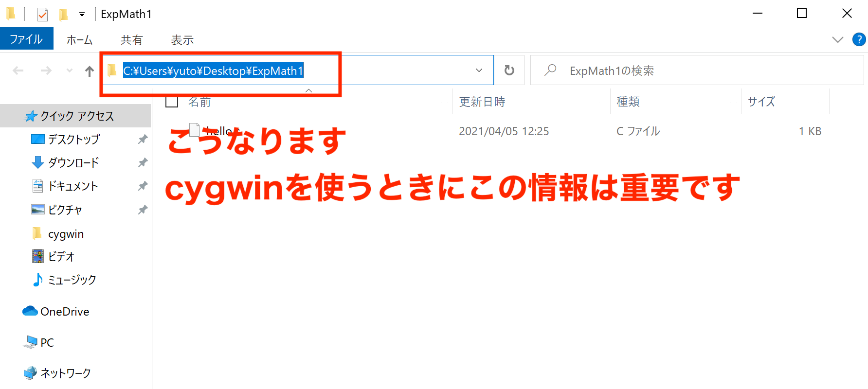This screenshot has height=389, width=868.
Task: Open ピクチャ in the sidebar
Action: click(65, 210)
